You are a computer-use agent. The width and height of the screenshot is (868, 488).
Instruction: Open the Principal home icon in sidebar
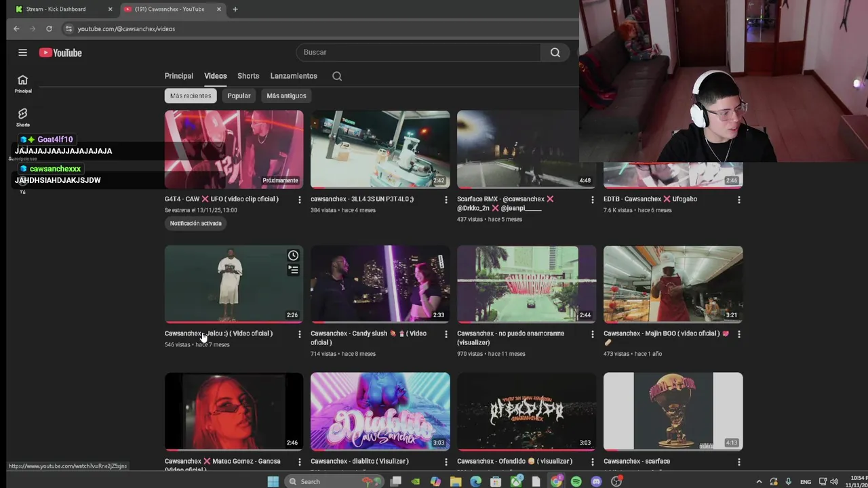coord(22,84)
